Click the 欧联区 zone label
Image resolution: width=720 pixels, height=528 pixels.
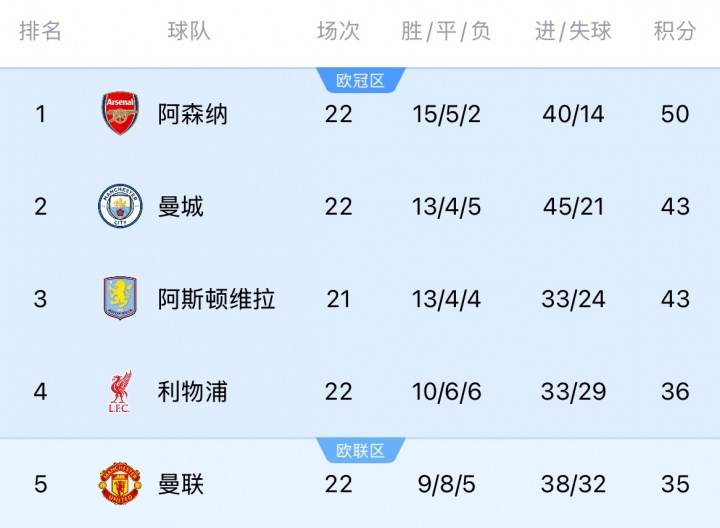coord(360,451)
